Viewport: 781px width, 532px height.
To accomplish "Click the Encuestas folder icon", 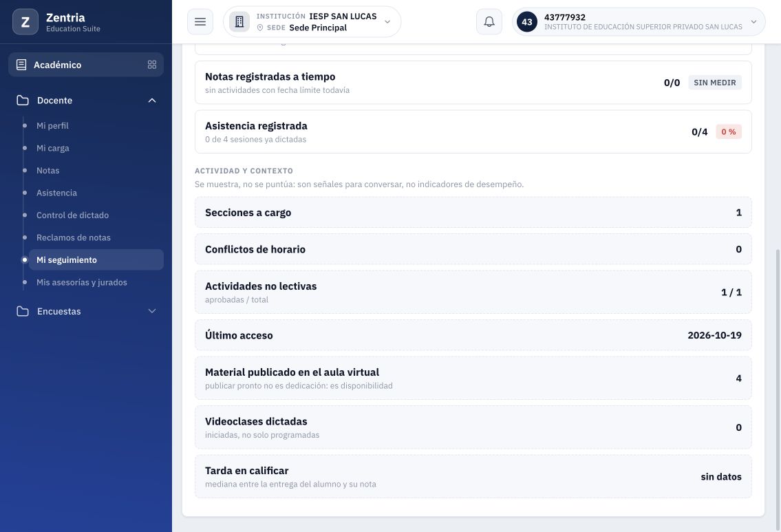I will click(23, 311).
